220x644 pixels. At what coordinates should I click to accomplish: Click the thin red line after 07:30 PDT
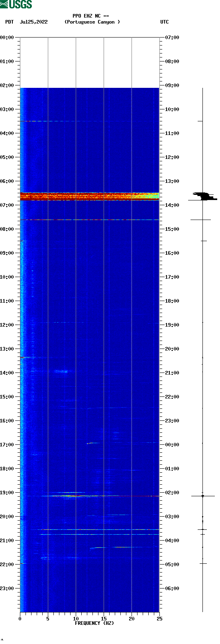coord(90,220)
